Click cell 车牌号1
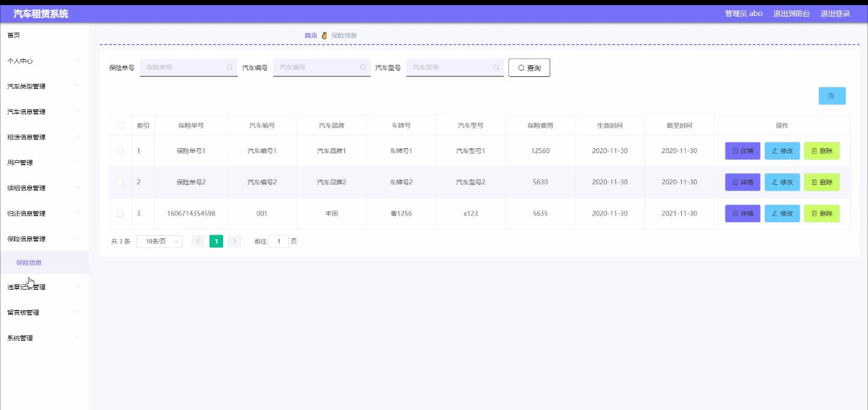 (x=401, y=151)
